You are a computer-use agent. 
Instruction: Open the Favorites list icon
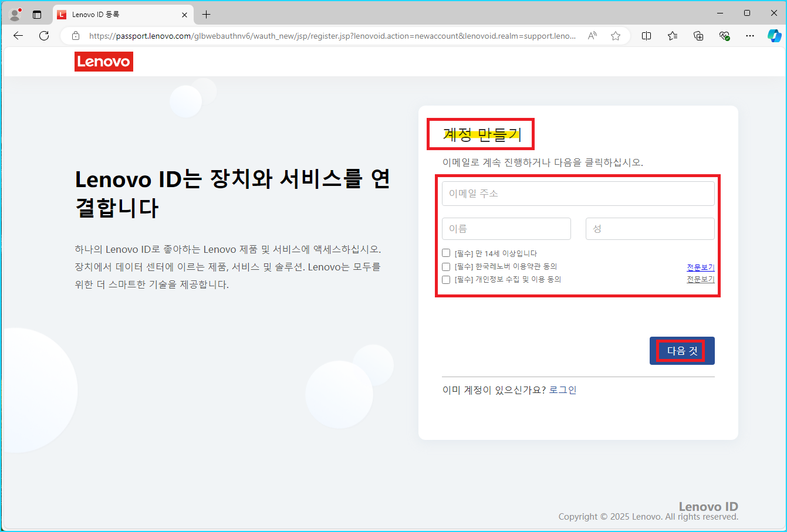click(x=673, y=36)
